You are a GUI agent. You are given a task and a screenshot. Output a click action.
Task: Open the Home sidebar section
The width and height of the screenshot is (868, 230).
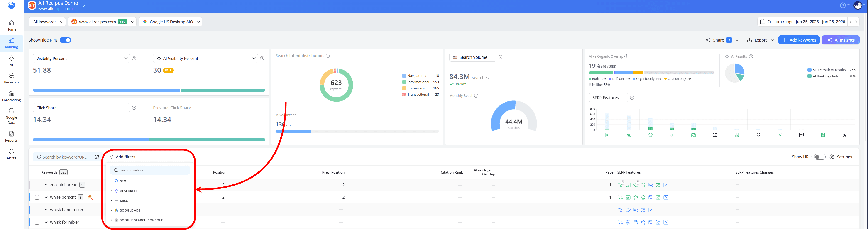[x=12, y=26]
